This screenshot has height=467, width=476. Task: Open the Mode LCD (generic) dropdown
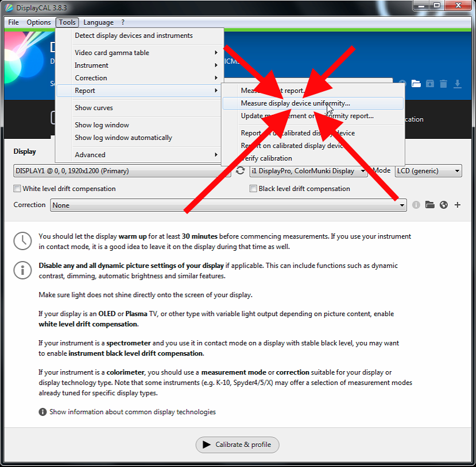coord(428,171)
